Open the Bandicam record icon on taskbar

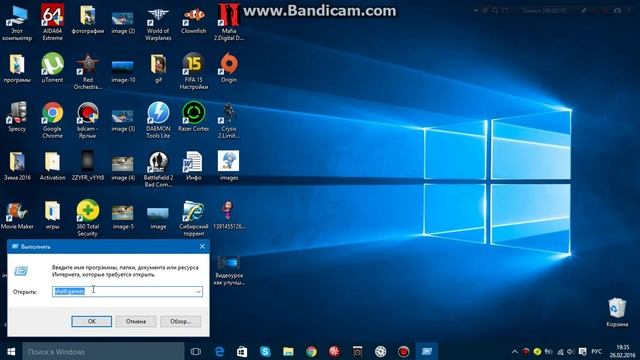pos(403,351)
